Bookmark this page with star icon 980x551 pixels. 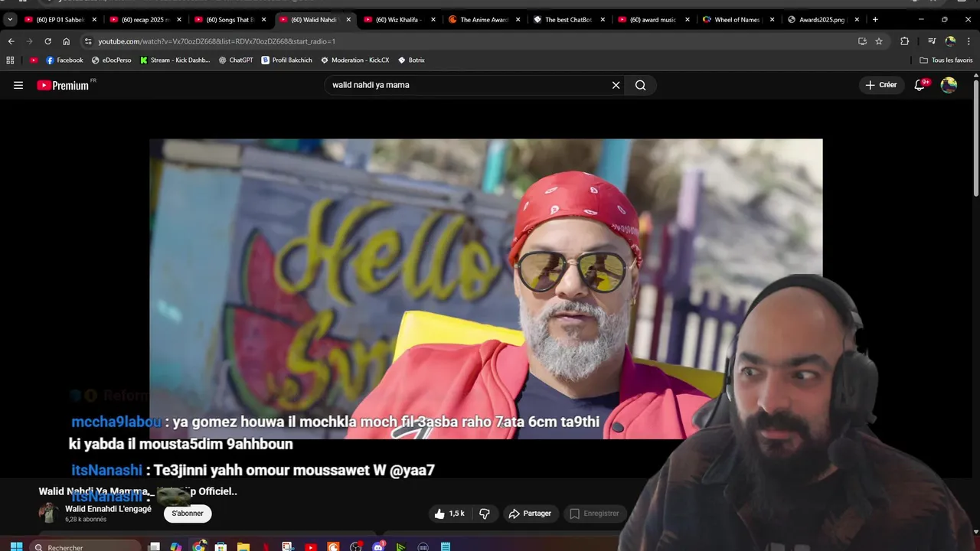[x=879, y=41]
